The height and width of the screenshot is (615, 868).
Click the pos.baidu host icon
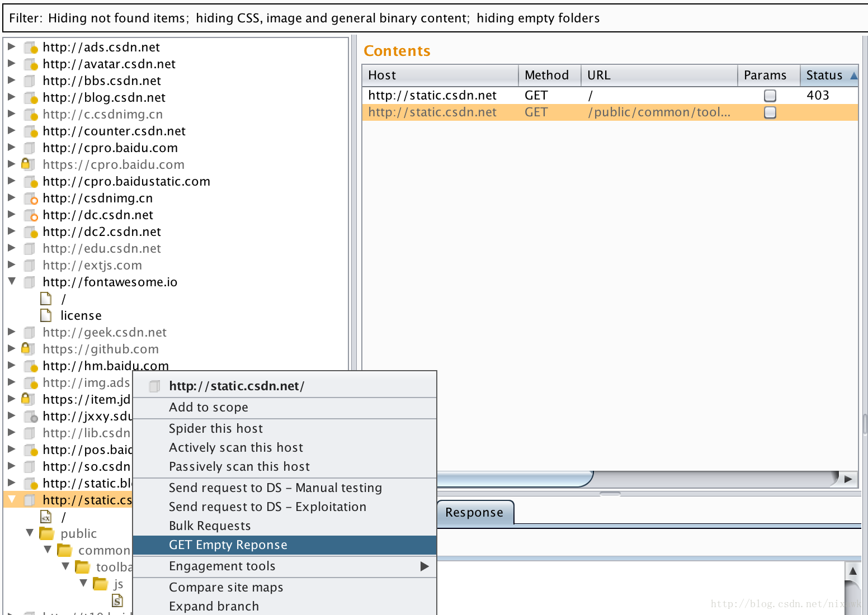[x=31, y=450]
